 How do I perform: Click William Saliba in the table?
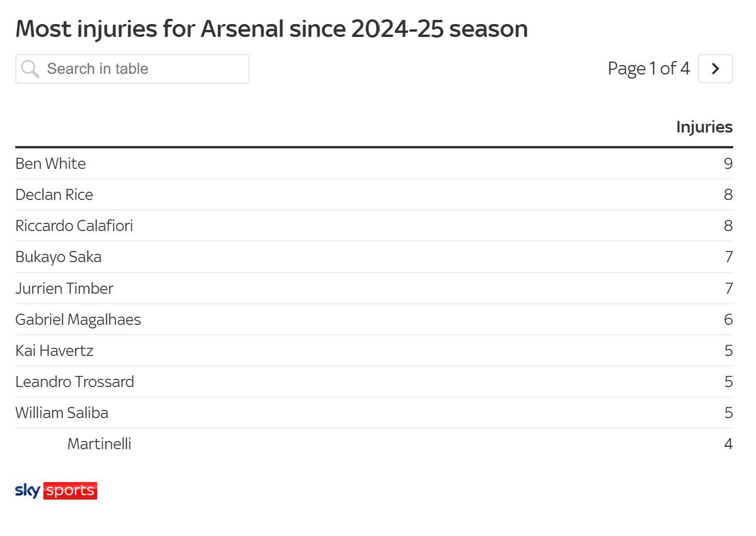[x=62, y=413]
